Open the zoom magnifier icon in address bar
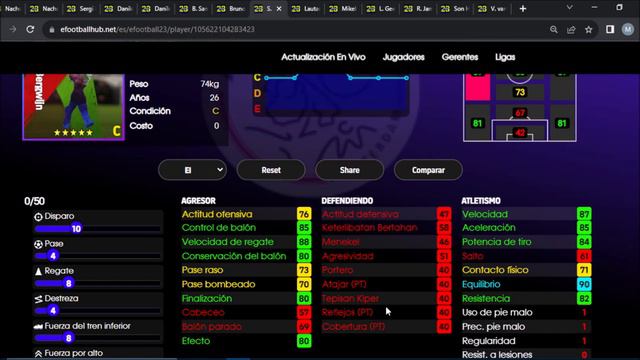The height and width of the screenshot is (360, 640). pyautogui.click(x=553, y=29)
